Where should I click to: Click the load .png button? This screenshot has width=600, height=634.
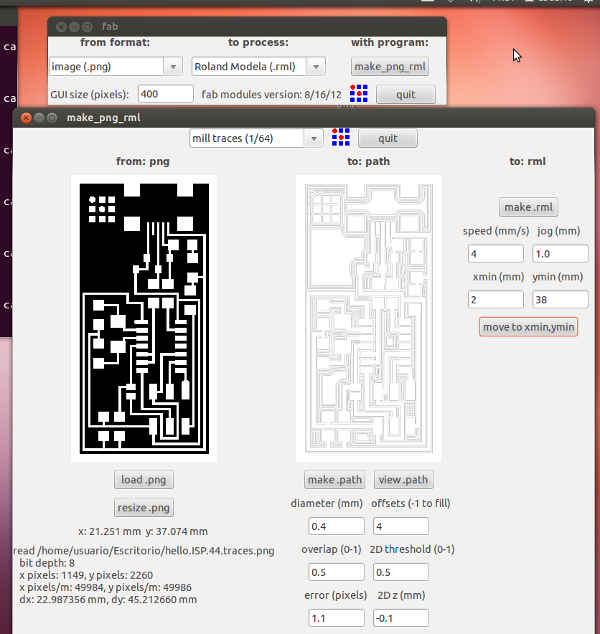tap(144, 480)
